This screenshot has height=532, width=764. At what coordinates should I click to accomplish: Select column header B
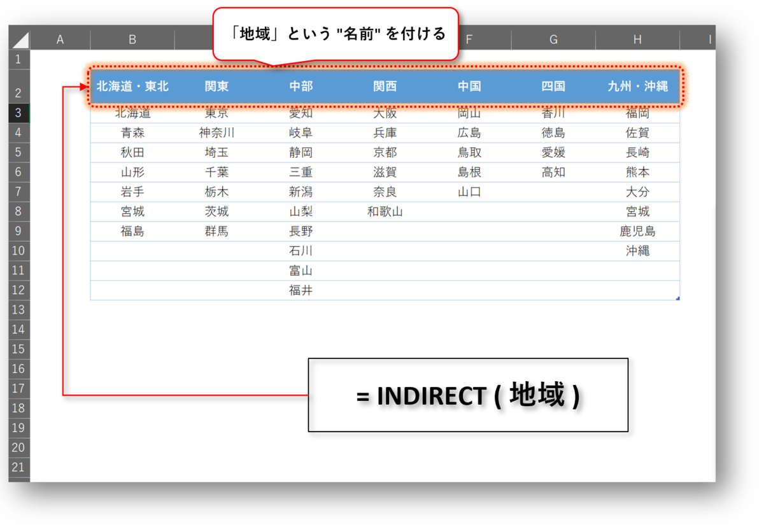[x=132, y=39]
